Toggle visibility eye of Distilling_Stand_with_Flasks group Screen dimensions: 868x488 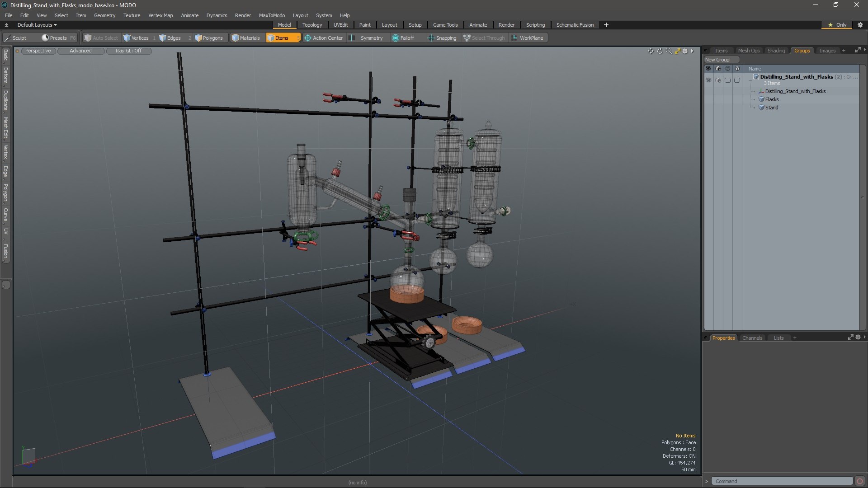coord(708,80)
